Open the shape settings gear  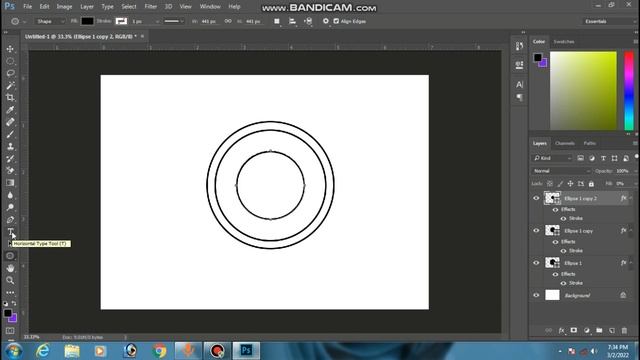pos(325,21)
